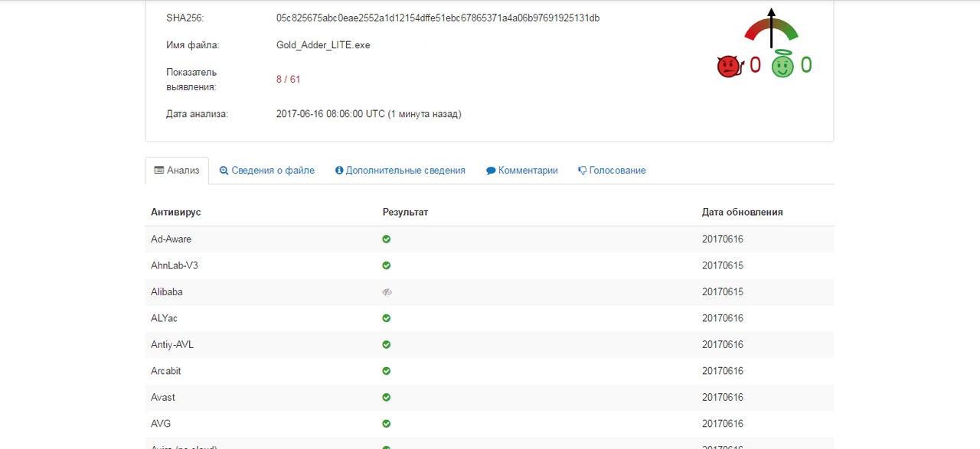Click the 8 / 61 detection ratio
The width and height of the screenshot is (980, 449).
(289, 80)
